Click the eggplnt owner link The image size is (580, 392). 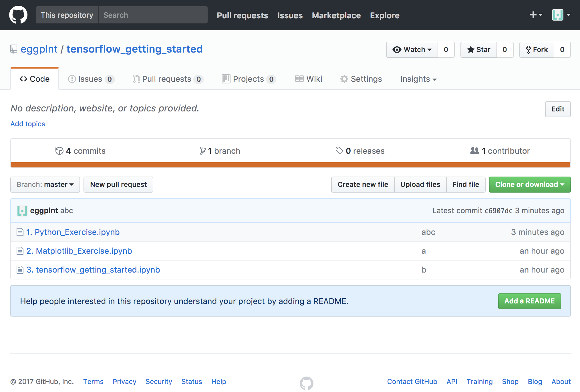[39, 49]
